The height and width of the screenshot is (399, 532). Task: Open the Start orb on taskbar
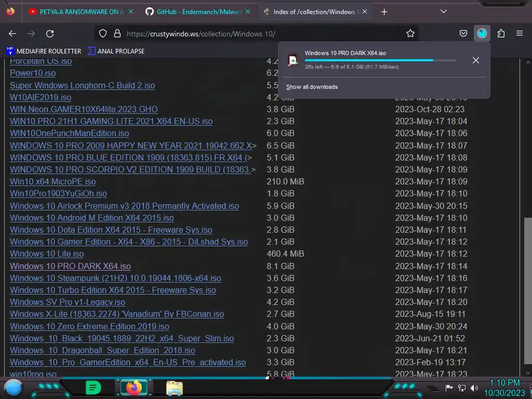[x=13, y=388]
